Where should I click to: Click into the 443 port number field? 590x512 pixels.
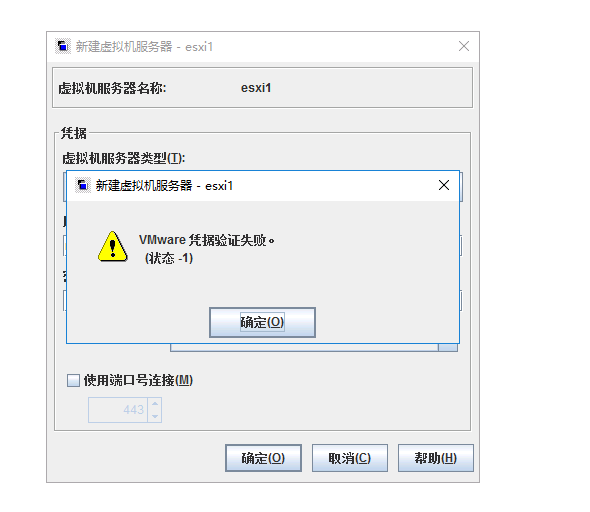[x=118, y=410]
